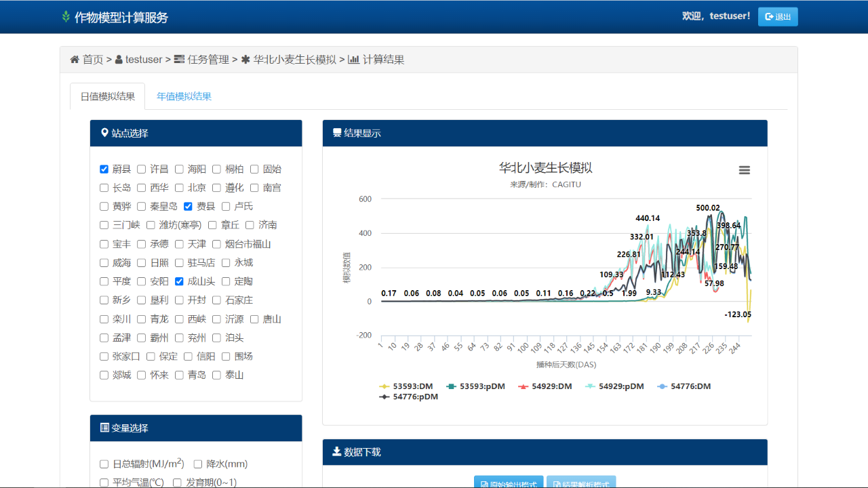
Task: Click the home icon in breadcrumb
Action: pyautogui.click(x=75, y=60)
